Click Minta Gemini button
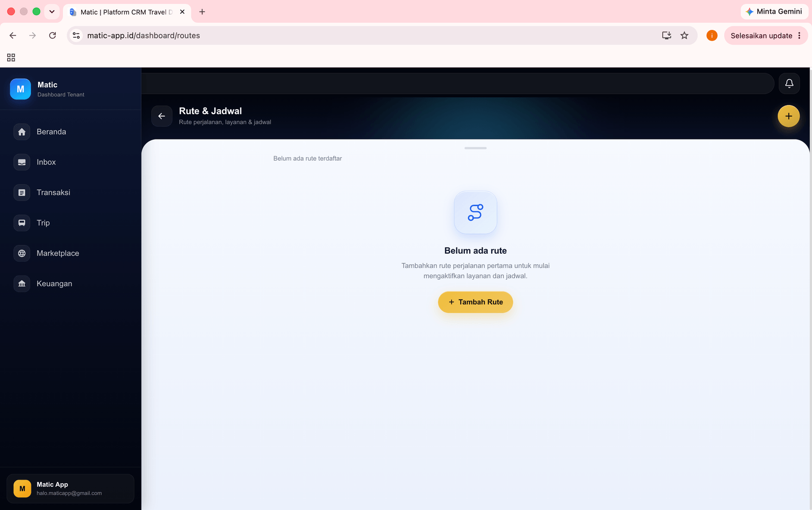The height and width of the screenshot is (510, 812). pos(774,11)
